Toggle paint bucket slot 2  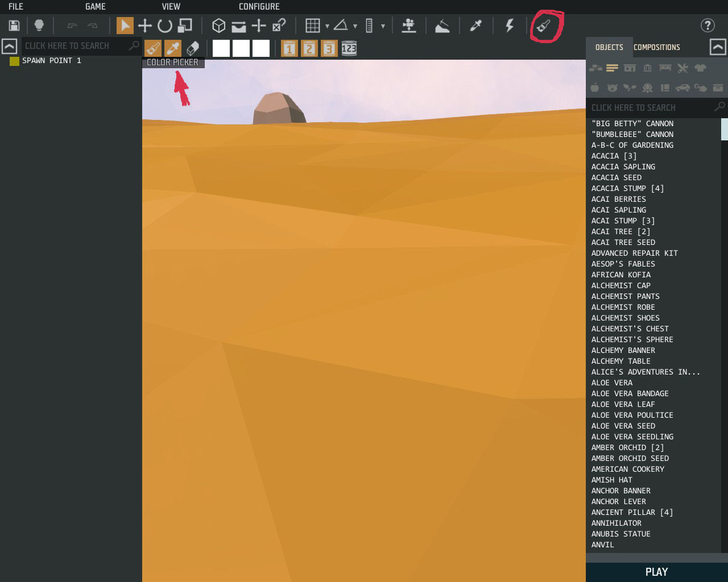pyautogui.click(x=309, y=48)
